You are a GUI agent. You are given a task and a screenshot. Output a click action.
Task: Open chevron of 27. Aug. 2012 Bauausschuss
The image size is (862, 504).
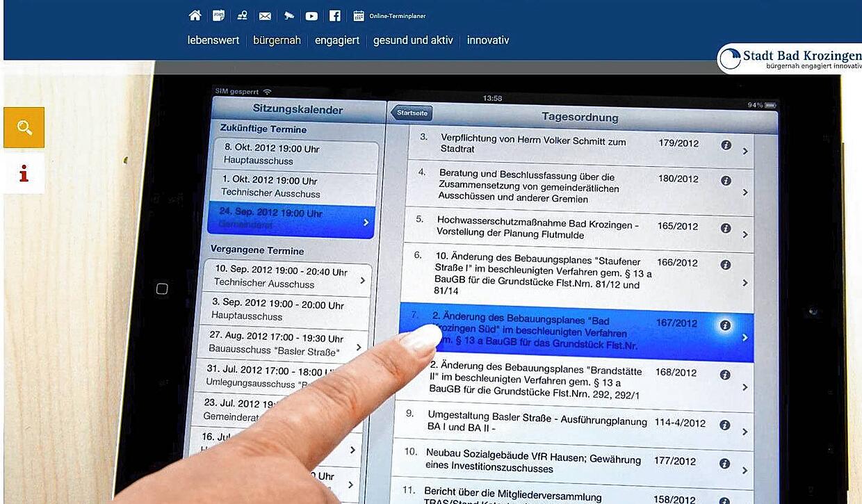pos(358,347)
